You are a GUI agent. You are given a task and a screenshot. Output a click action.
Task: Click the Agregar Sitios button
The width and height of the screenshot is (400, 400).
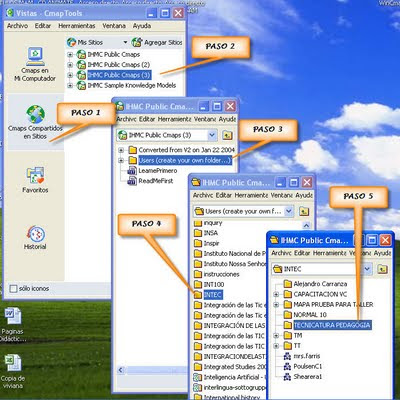(157, 42)
